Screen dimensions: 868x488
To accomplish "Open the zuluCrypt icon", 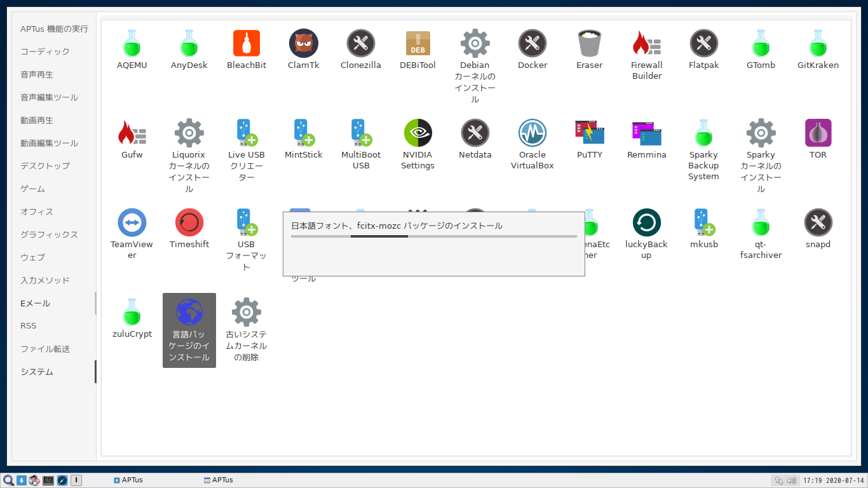I will 132,312.
